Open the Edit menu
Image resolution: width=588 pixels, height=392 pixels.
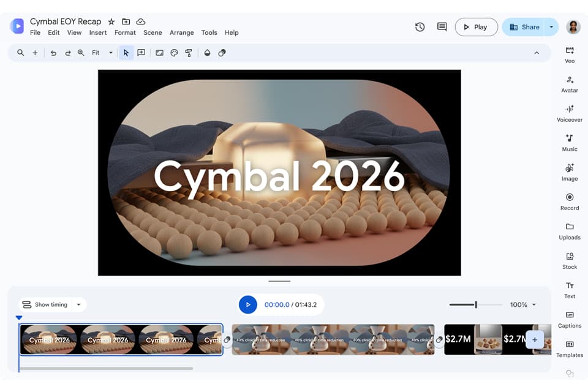click(54, 32)
